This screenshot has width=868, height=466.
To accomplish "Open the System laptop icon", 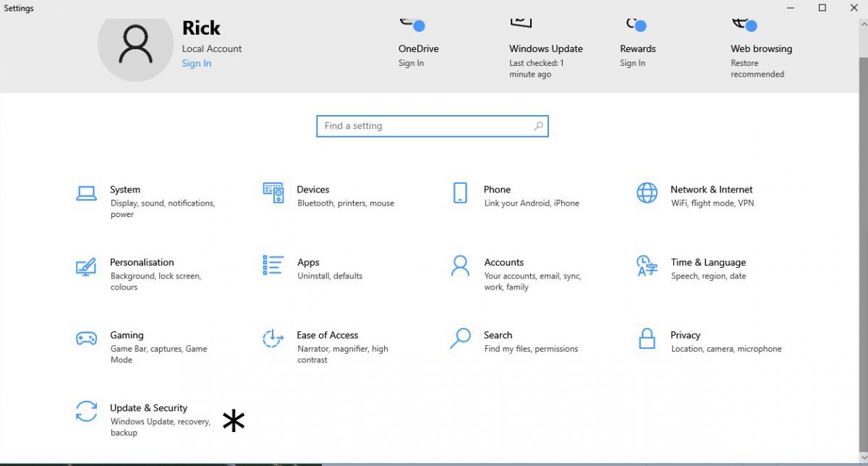I will [x=87, y=193].
